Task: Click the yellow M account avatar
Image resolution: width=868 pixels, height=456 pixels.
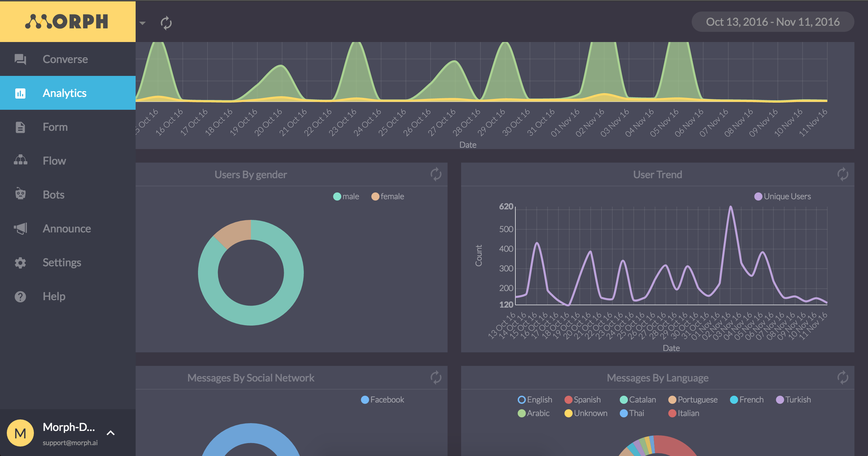Action: (x=20, y=433)
